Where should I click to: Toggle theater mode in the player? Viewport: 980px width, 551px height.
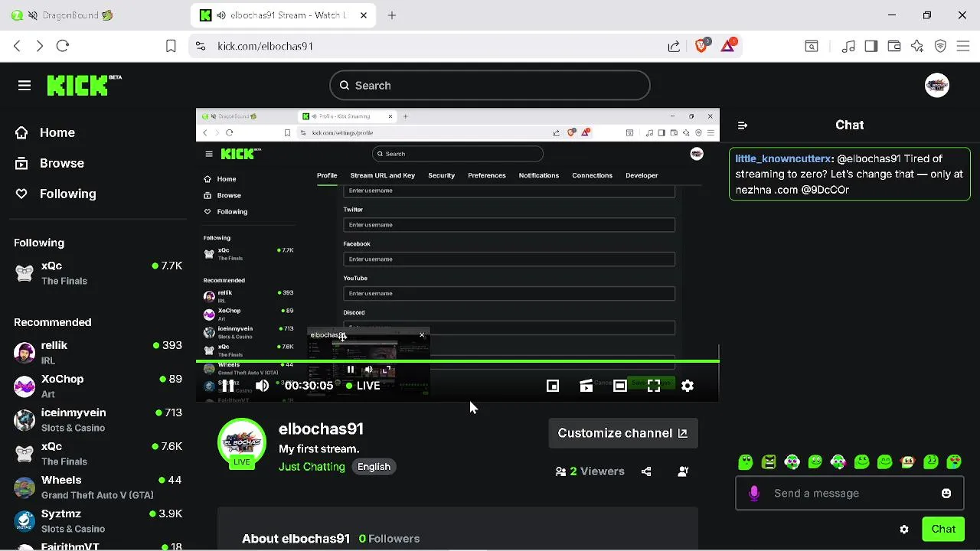click(620, 386)
